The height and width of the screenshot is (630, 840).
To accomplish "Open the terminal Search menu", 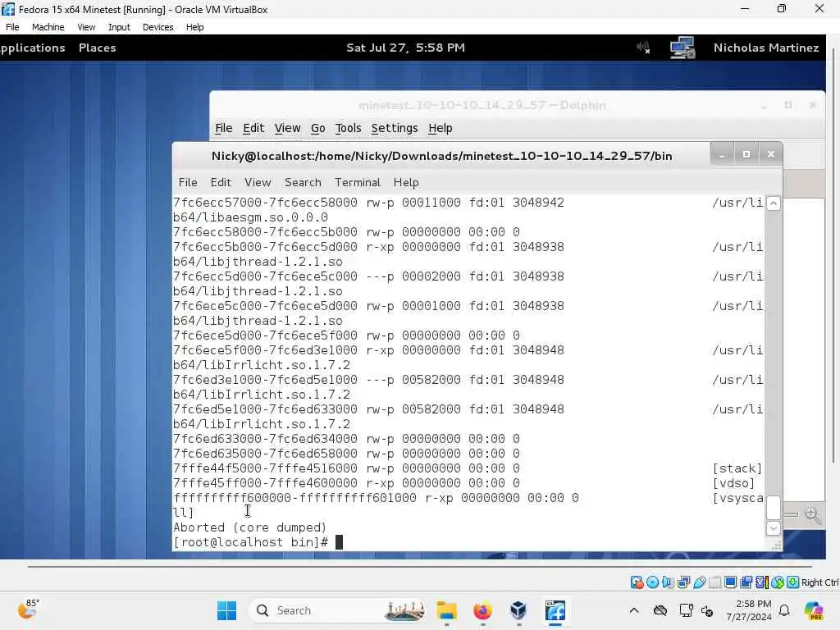I will (x=303, y=182).
